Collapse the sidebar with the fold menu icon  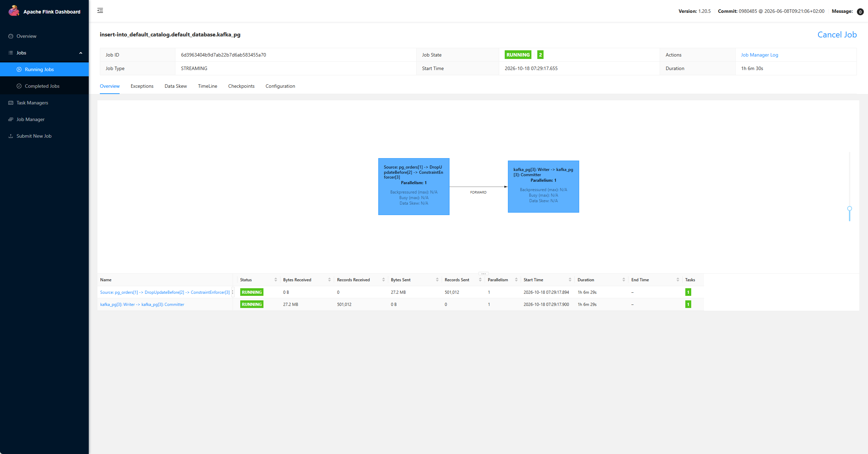(x=100, y=10)
